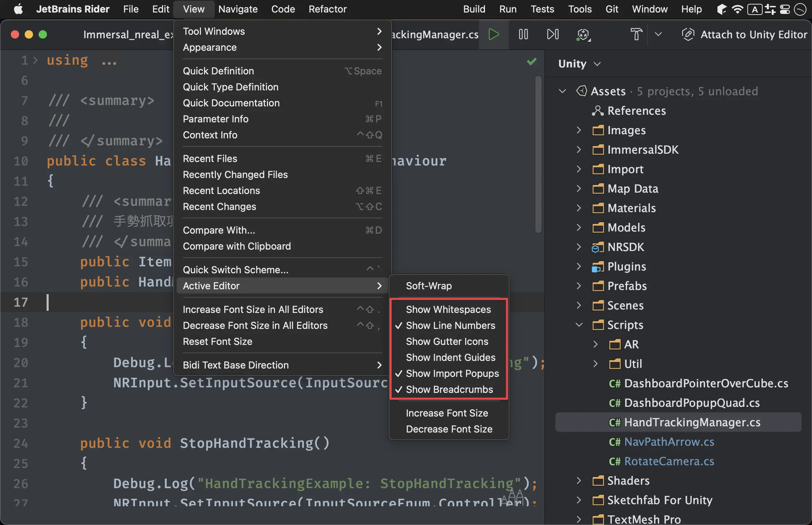Open DashboardPopupQuad.cs file
Image resolution: width=812 pixels, height=525 pixels.
(x=684, y=403)
